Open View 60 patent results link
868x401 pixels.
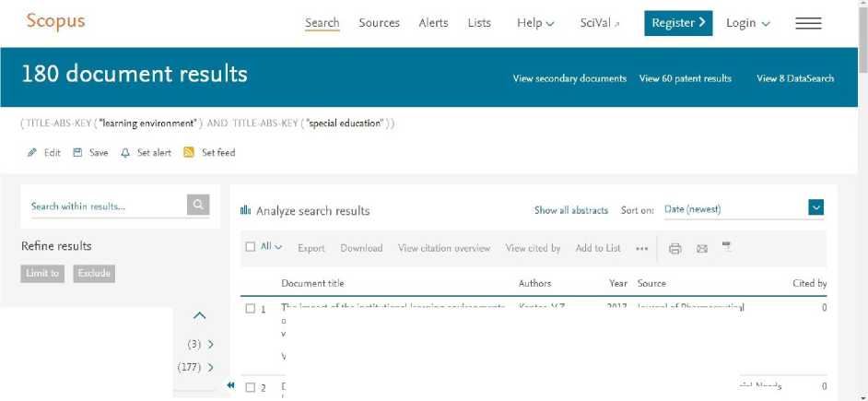(x=686, y=78)
